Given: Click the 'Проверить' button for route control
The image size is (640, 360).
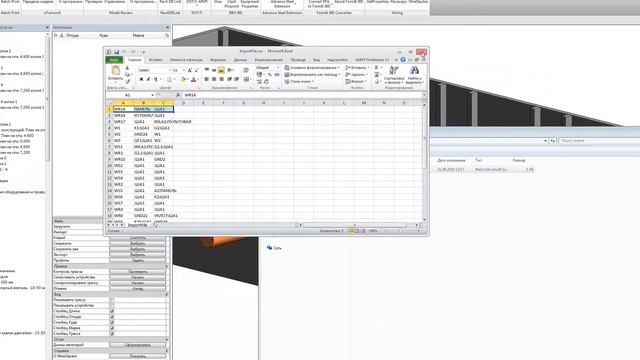Looking at the screenshot, I should click(x=138, y=272).
